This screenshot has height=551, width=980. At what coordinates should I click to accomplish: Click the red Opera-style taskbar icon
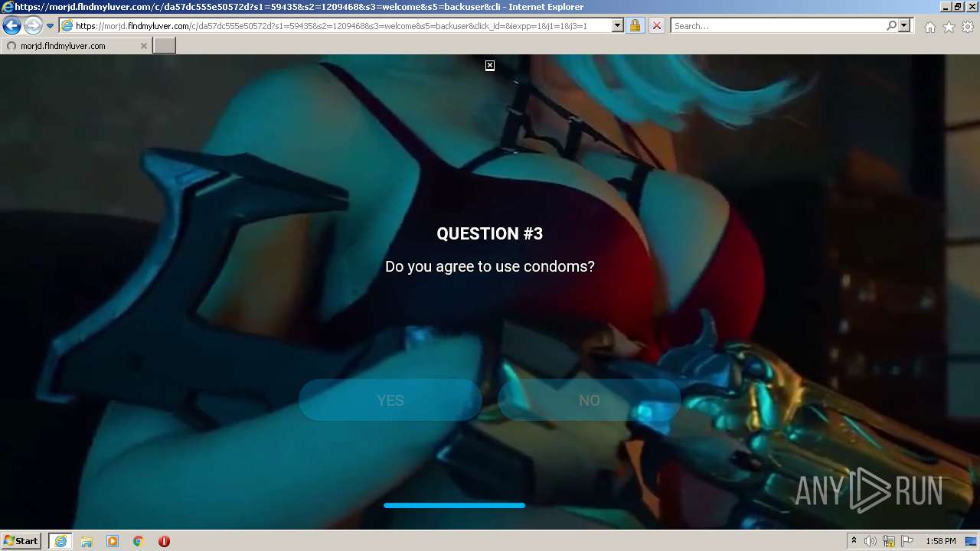click(x=164, y=541)
